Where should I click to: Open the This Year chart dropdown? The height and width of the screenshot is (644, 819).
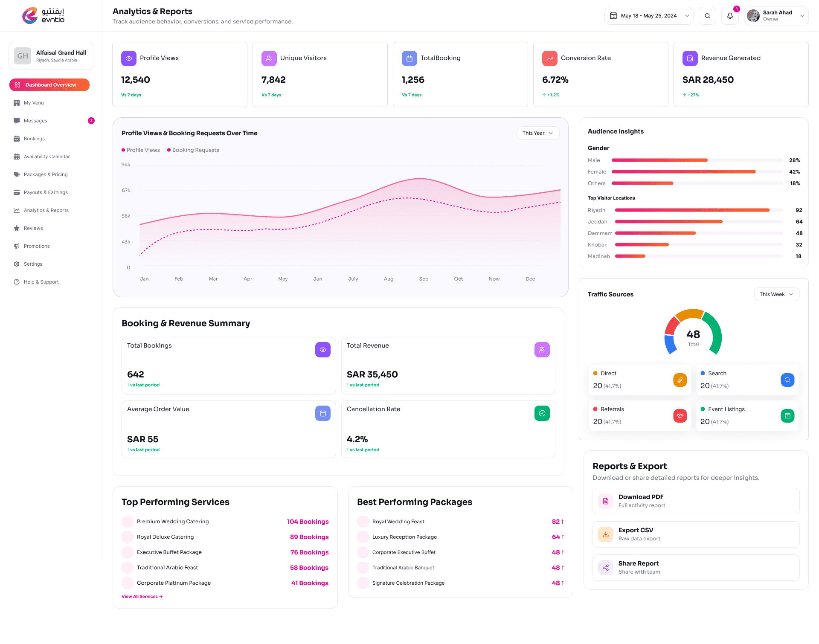click(x=538, y=133)
